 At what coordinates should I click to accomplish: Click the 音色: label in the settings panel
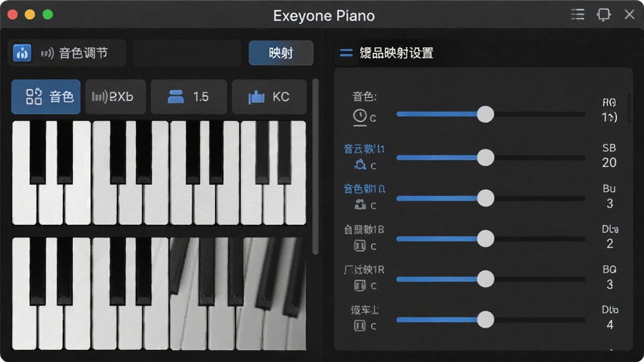(364, 96)
